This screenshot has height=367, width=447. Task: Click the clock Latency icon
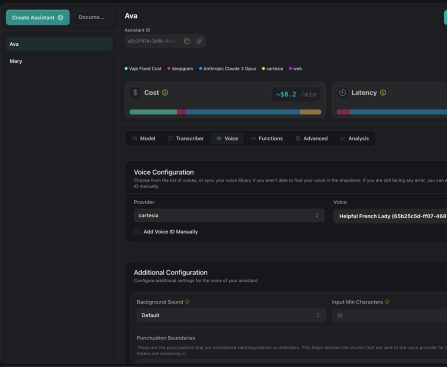pos(342,93)
